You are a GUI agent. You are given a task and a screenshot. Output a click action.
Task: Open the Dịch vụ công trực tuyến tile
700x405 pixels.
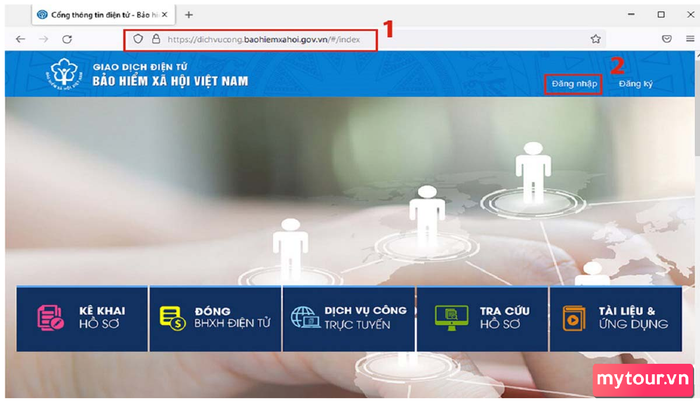[349, 319]
